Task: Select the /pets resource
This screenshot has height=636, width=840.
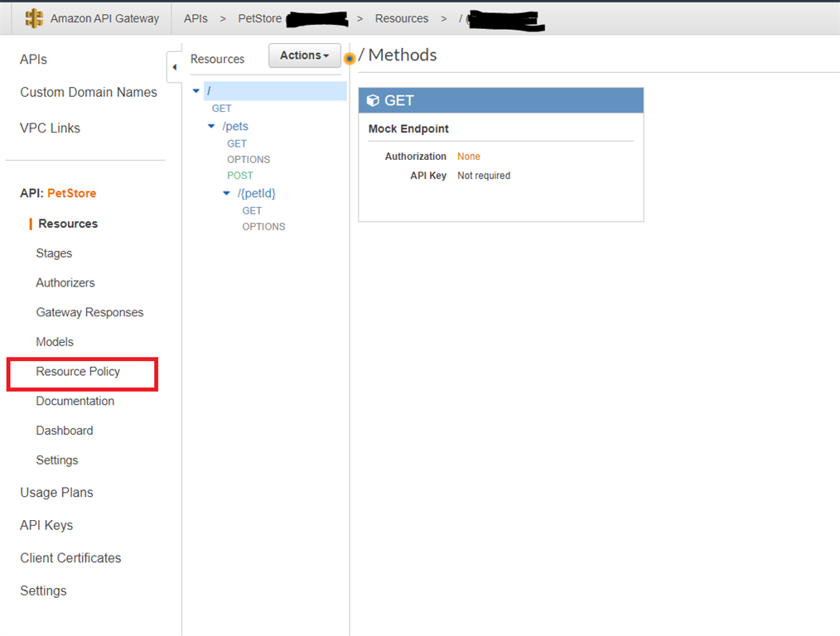Action: click(x=235, y=127)
